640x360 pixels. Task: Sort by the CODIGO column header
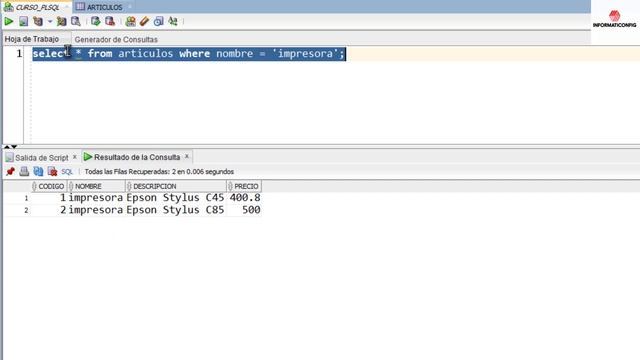(x=49, y=186)
